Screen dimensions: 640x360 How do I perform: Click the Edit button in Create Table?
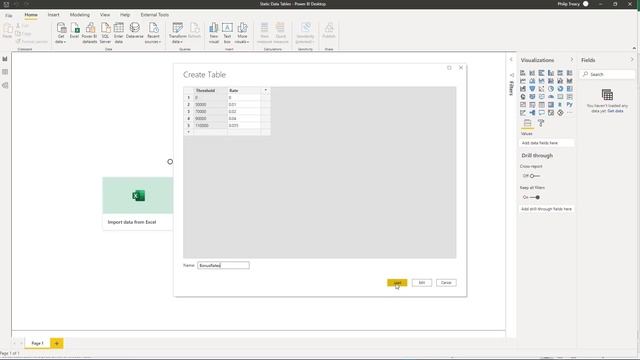point(422,282)
